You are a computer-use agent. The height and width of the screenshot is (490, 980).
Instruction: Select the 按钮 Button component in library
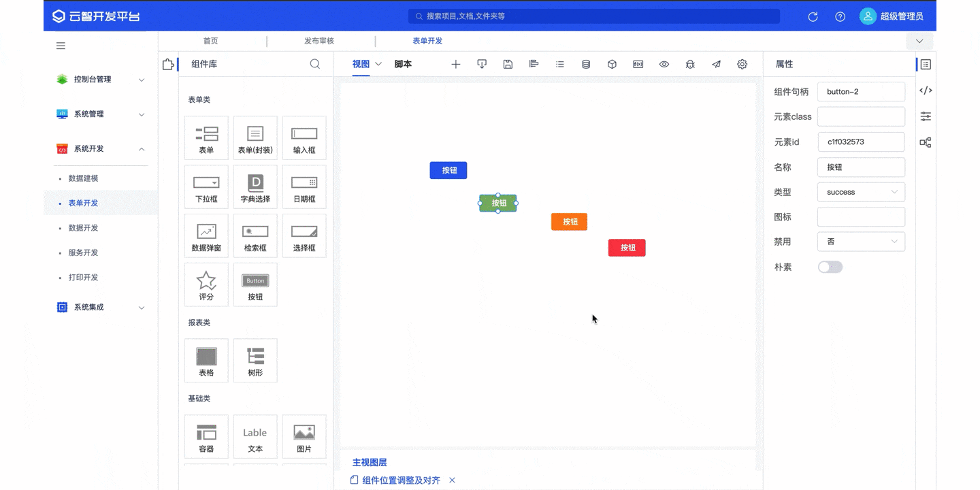tap(255, 284)
